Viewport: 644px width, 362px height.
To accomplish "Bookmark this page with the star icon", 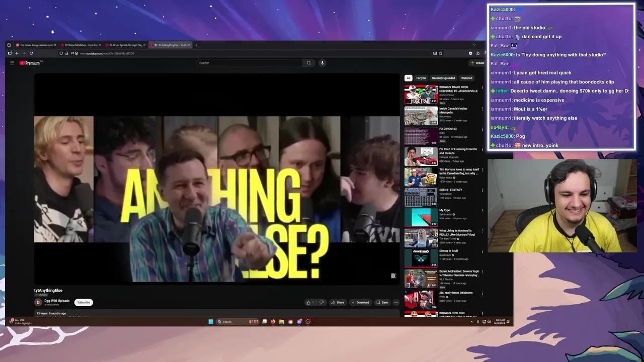I will pyautogui.click(x=441, y=53).
